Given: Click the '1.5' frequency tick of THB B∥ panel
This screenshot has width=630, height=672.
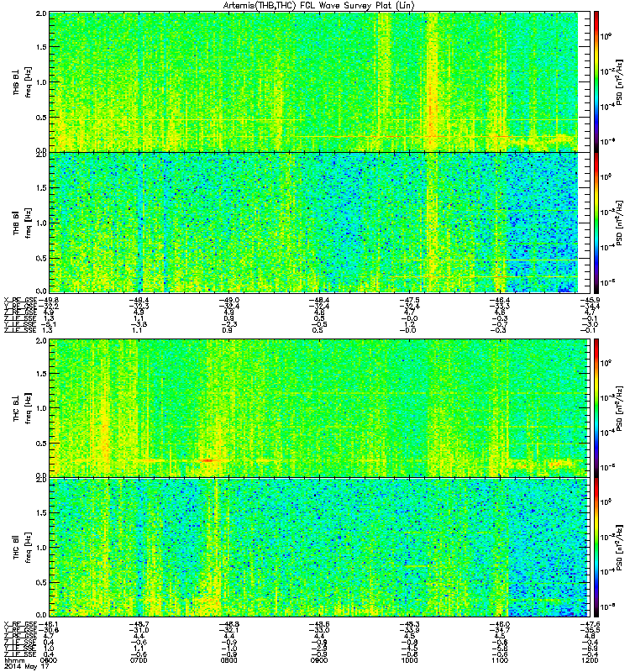Looking at the screenshot, I should [x=42, y=187].
